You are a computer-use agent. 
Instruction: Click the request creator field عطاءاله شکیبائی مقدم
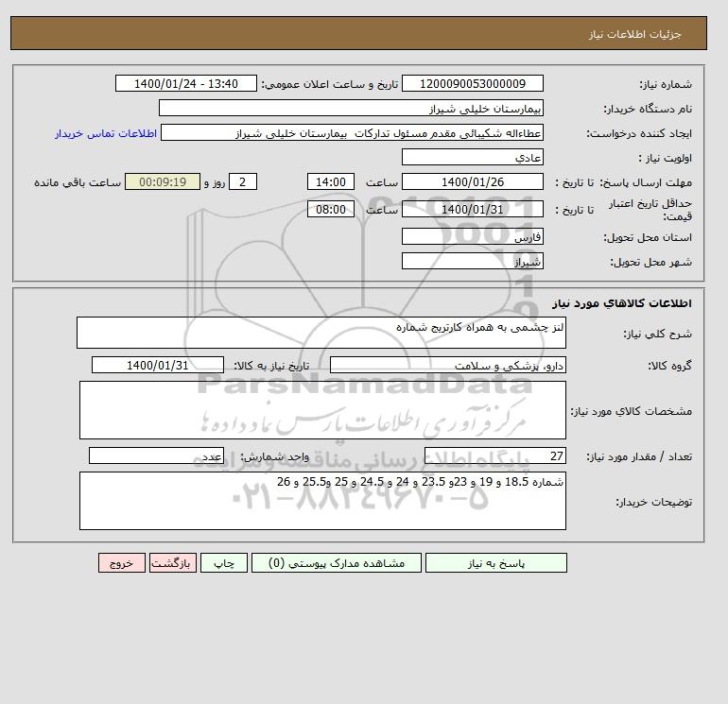click(x=352, y=132)
